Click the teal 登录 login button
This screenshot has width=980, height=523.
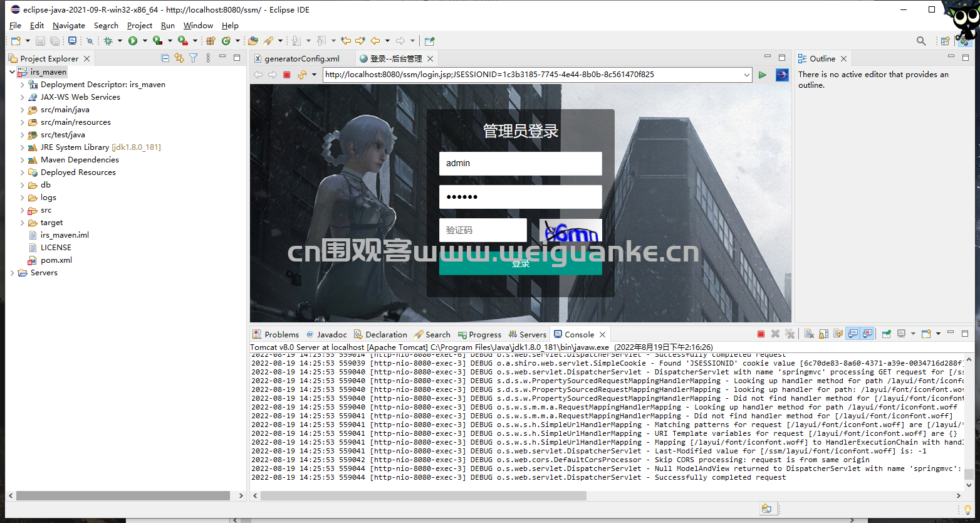(520, 263)
